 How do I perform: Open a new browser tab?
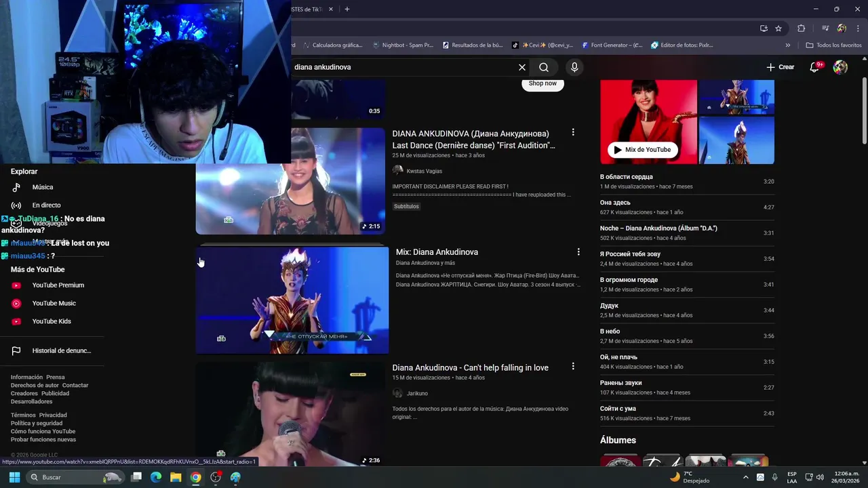coord(347,9)
